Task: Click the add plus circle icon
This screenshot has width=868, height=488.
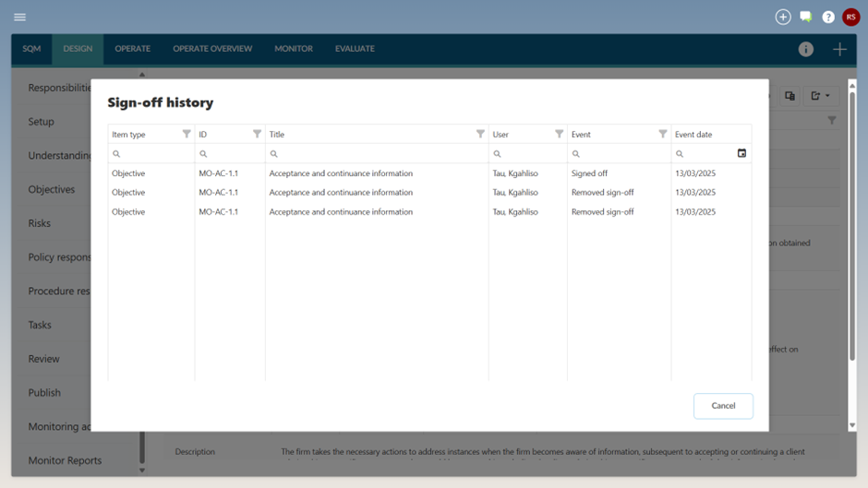Action: (783, 17)
